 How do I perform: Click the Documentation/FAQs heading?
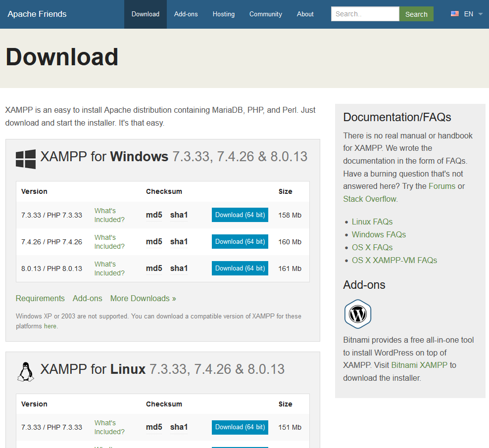[397, 117]
